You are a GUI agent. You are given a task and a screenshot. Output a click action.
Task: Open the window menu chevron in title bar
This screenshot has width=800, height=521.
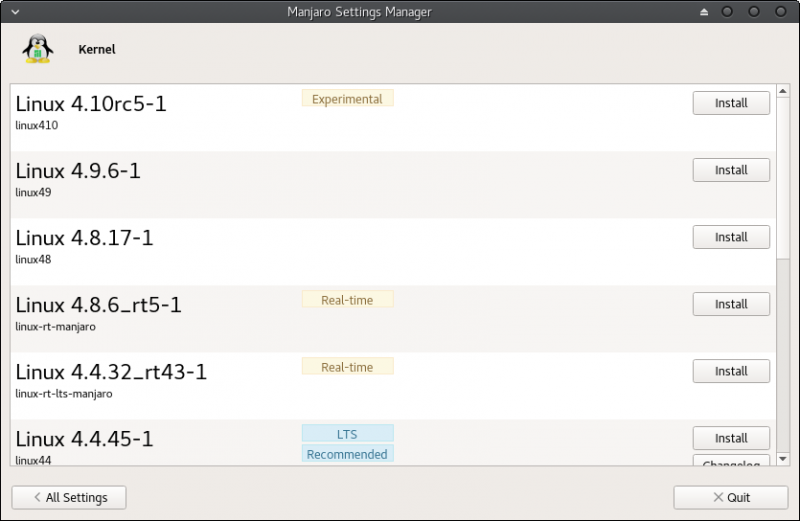point(15,12)
